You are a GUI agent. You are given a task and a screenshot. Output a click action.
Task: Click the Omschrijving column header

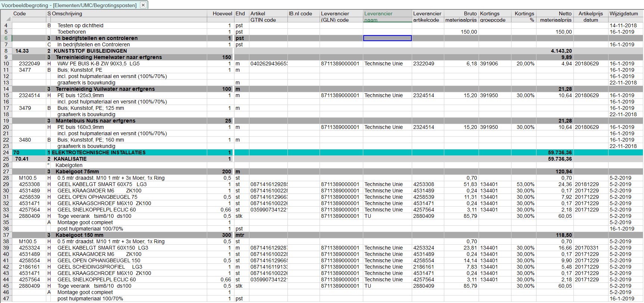(x=129, y=16)
